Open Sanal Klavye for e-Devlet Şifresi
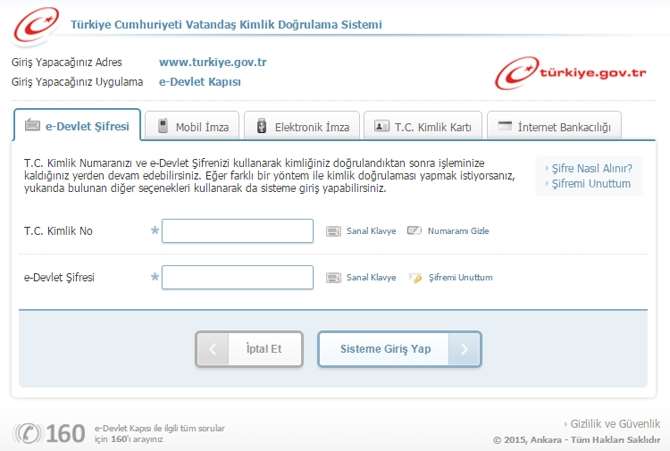 tap(371, 277)
